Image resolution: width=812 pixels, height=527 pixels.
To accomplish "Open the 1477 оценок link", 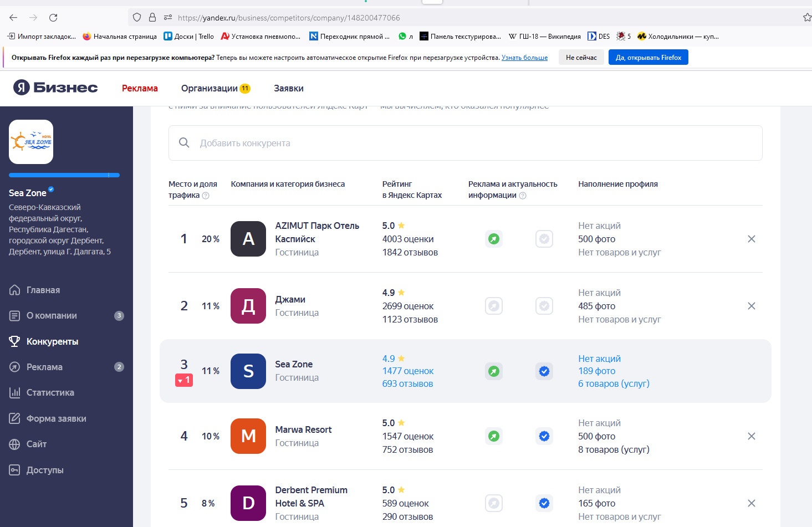I will pyautogui.click(x=408, y=371).
